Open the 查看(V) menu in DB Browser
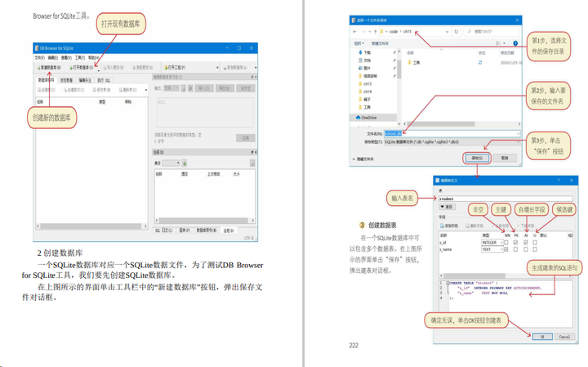The image size is (588, 367). [66, 58]
